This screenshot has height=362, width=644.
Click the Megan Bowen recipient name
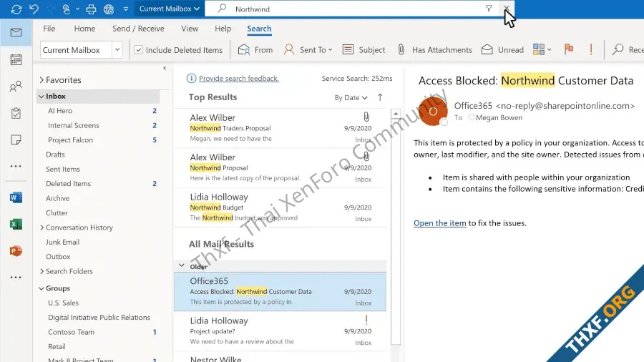(499, 118)
